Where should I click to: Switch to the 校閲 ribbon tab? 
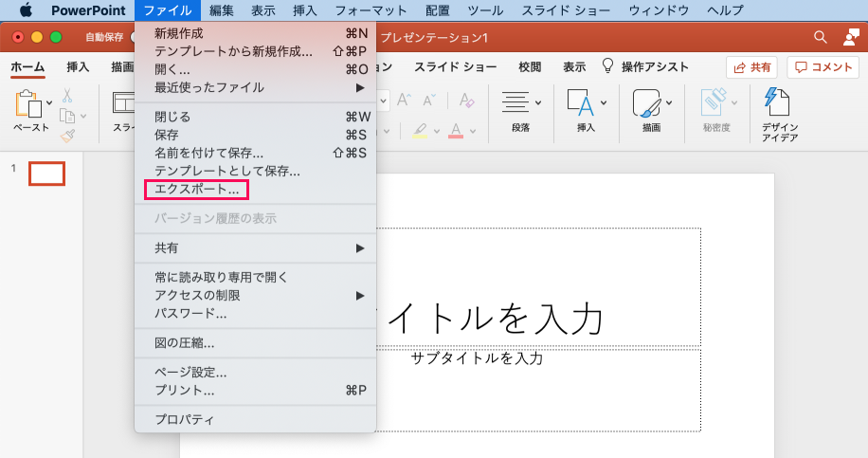coord(530,67)
